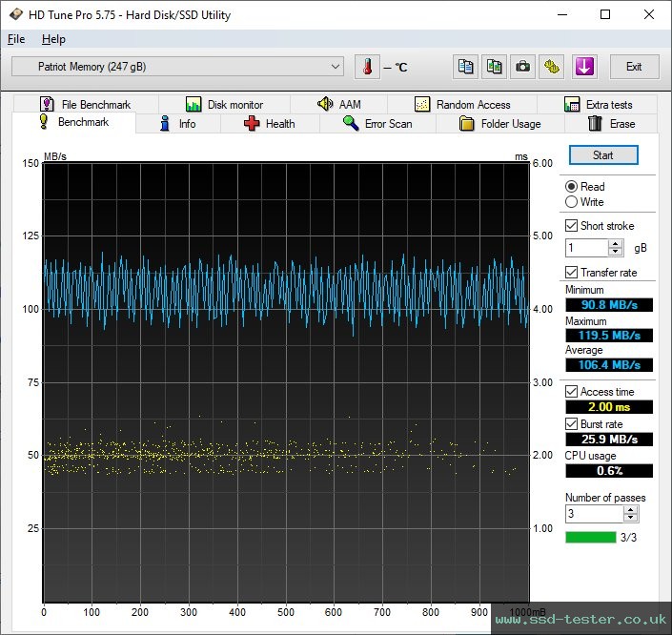Click the Random Access tab icon

point(422,104)
